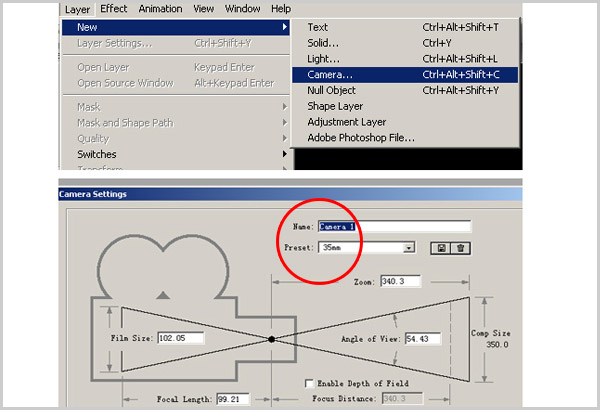The image size is (600, 410).
Task: Enable the Depth of Field checkbox
Action: [x=309, y=383]
